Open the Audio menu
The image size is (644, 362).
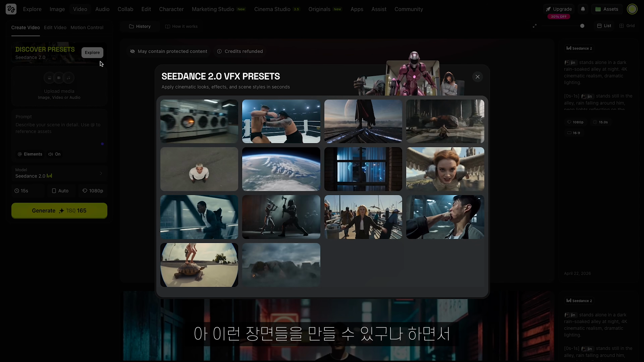[x=102, y=9]
